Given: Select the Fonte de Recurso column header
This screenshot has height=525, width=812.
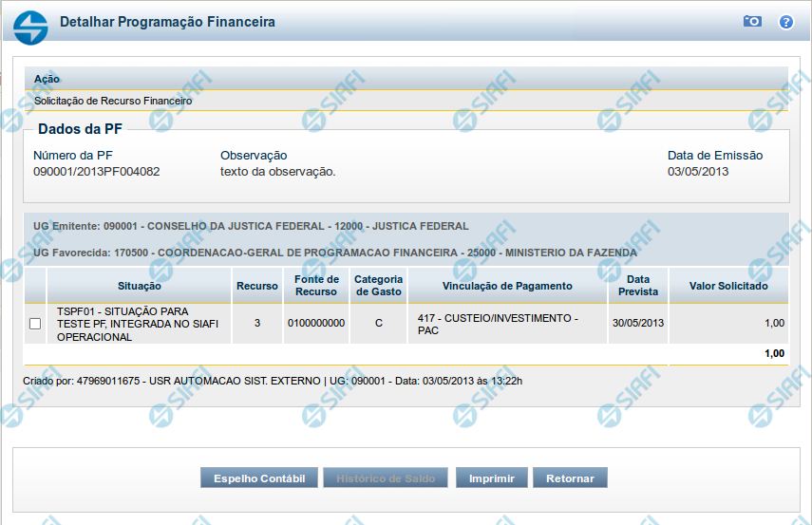Looking at the screenshot, I should pyautogui.click(x=316, y=286).
